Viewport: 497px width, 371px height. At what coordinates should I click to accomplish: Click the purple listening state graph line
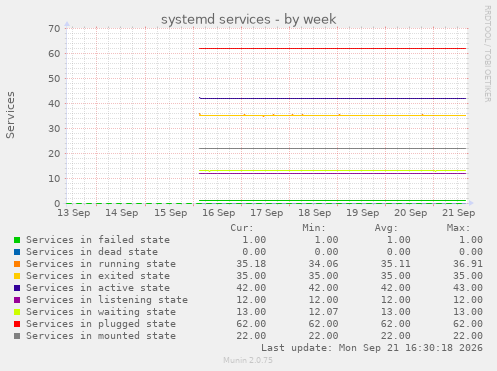[332, 173]
